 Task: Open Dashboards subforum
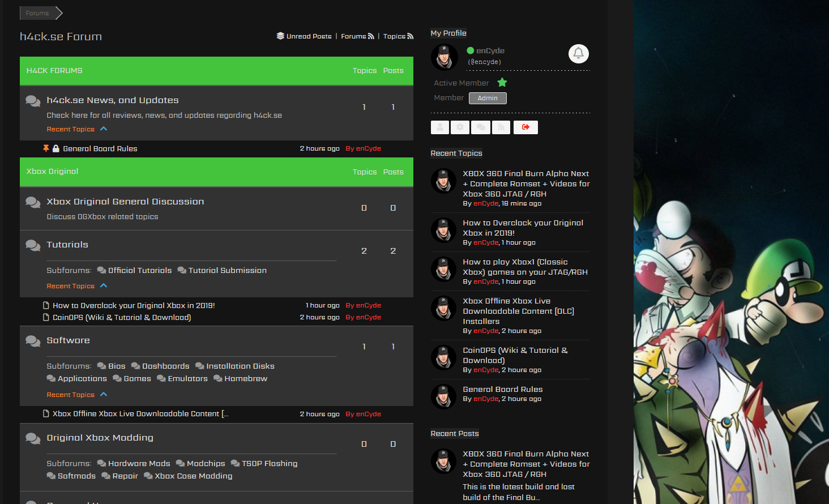(x=166, y=366)
